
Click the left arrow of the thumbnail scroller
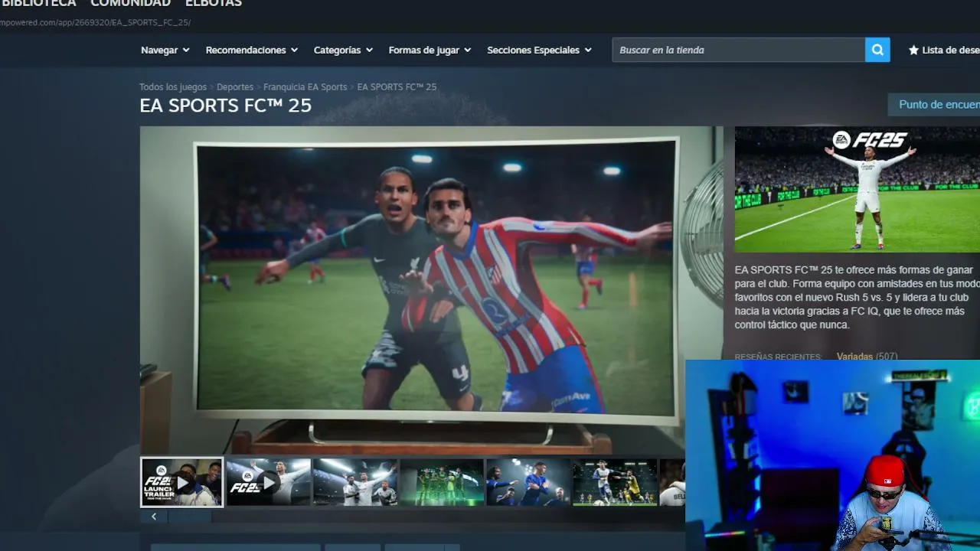point(153,517)
